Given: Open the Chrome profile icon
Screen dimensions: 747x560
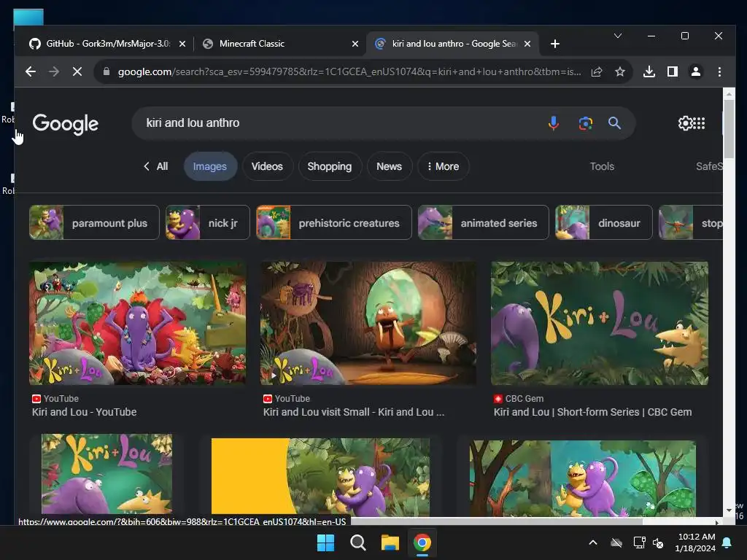Looking at the screenshot, I should point(695,71).
